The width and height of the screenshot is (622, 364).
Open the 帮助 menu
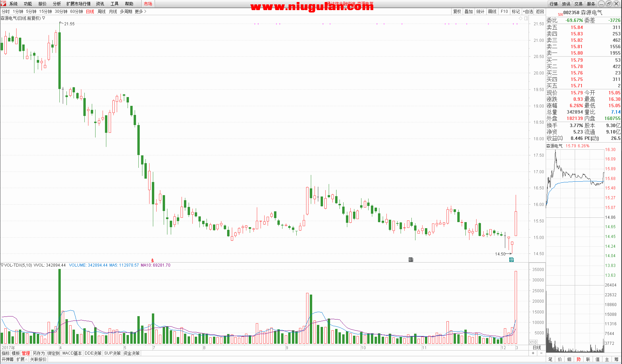click(x=129, y=4)
